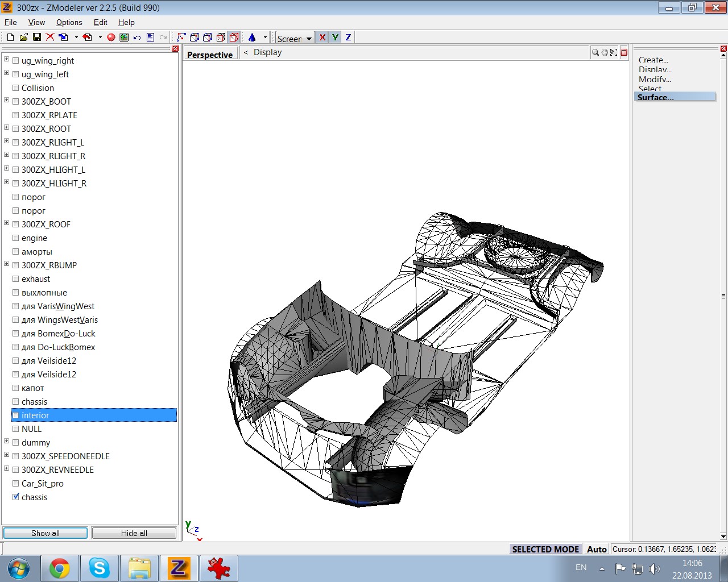Open Skype from the taskbar
The image size is (728, 582).
[x=99, y=568]
